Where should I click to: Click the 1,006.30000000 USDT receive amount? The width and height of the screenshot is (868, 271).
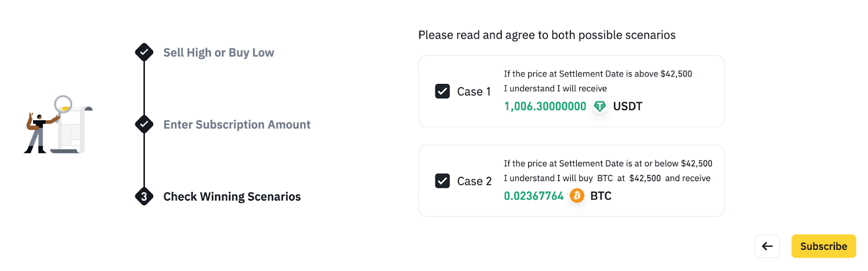(545, 106)
